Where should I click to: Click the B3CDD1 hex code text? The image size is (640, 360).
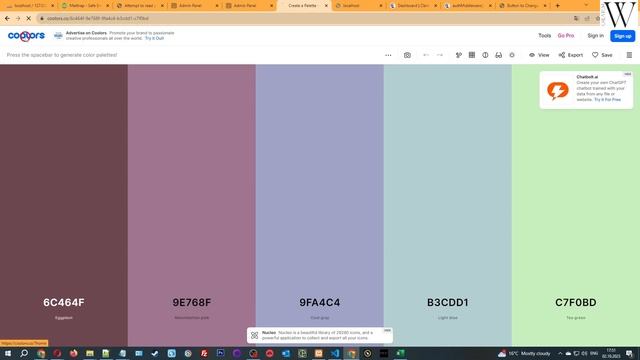pyautogui.click(x=448, y=302)
